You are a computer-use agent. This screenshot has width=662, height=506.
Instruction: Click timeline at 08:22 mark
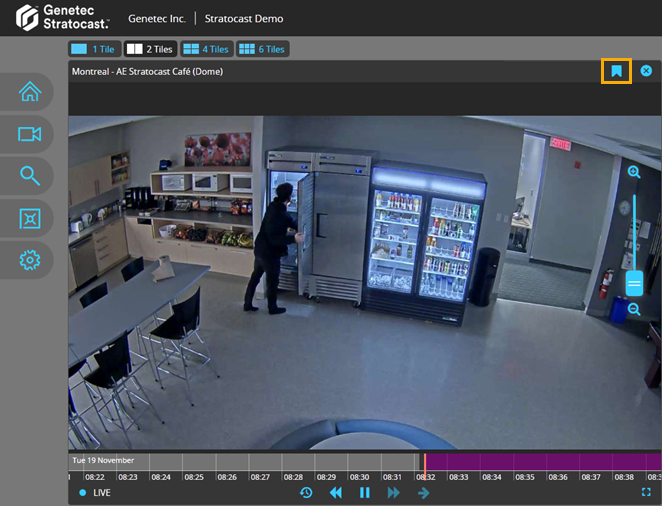pyautogui.click(x=95, y=477)
